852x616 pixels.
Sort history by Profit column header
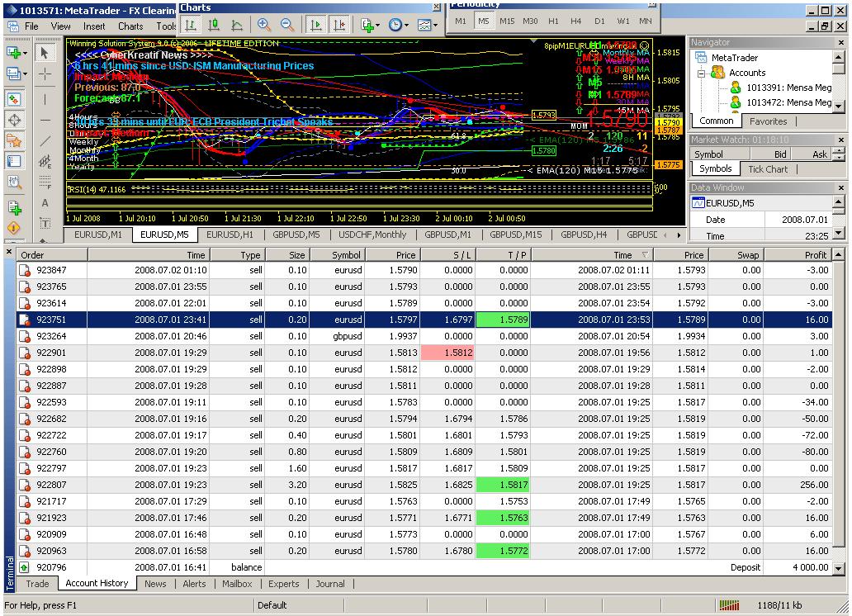tap(798, 254)
